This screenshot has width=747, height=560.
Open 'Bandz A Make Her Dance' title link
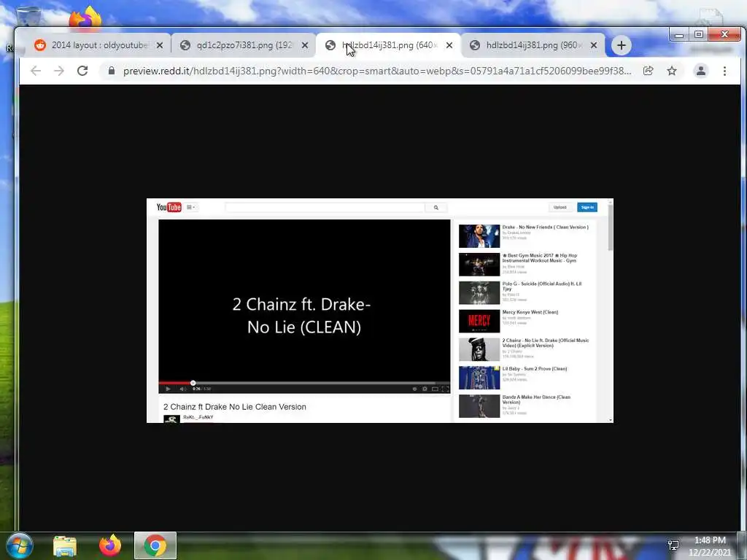[x=536, y=400]
